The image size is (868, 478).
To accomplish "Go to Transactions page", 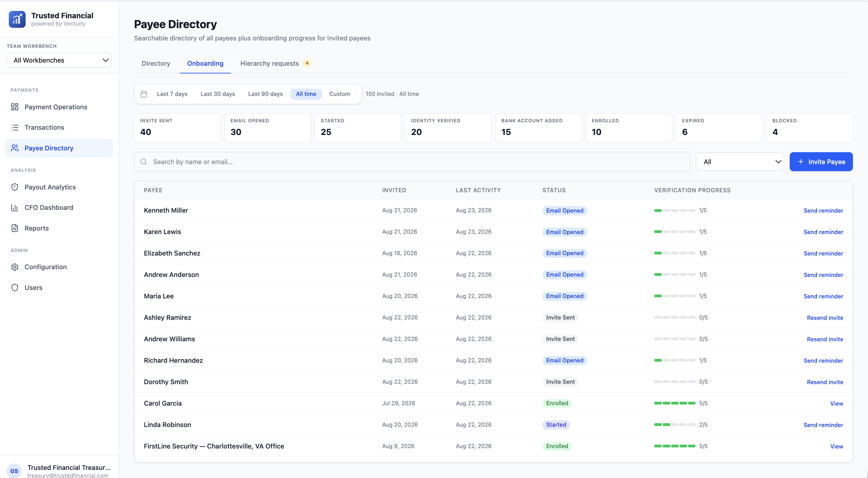I will (x=59, y=127).
